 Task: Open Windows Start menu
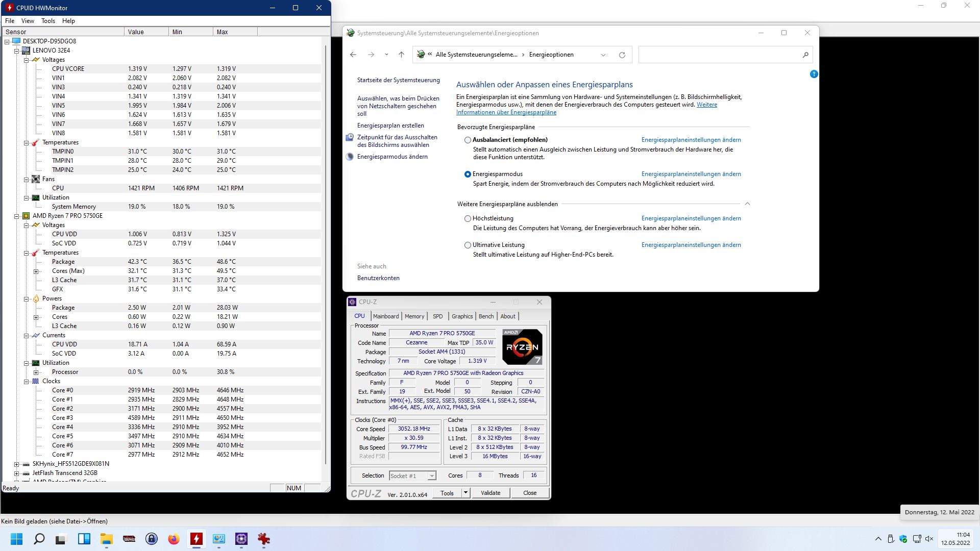pyautogui.click(x=16, y=539)
